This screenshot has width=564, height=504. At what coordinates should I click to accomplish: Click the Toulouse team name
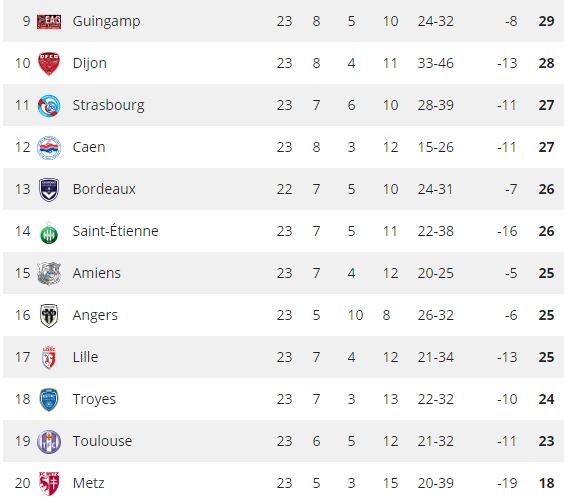(103, 441)
